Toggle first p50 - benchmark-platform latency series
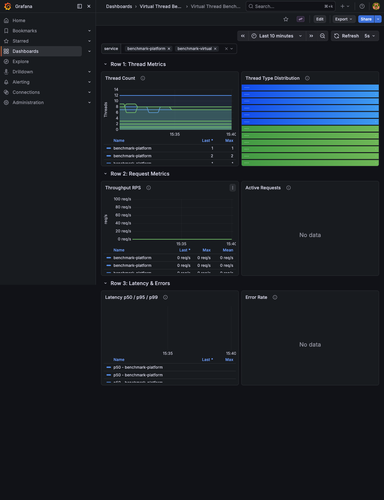The image size is (384, 500). point(138,367)
